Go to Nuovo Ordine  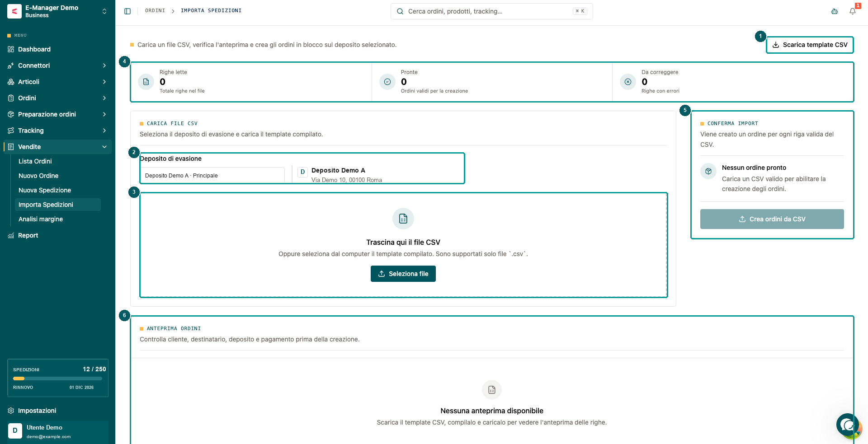coord(58,176)
